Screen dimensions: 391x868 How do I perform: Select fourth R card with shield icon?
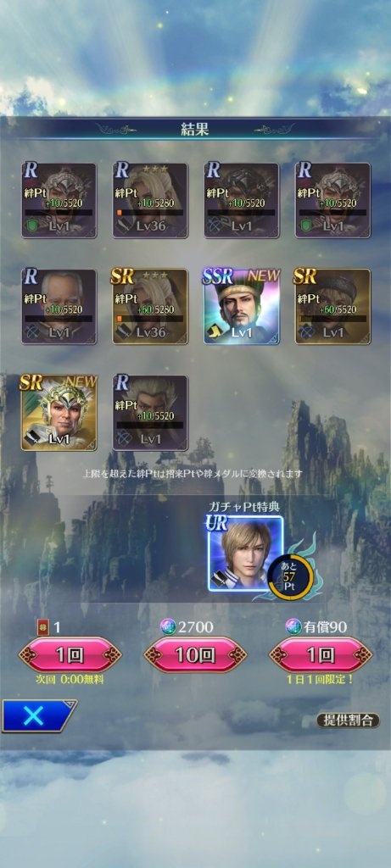pos(332,200)
